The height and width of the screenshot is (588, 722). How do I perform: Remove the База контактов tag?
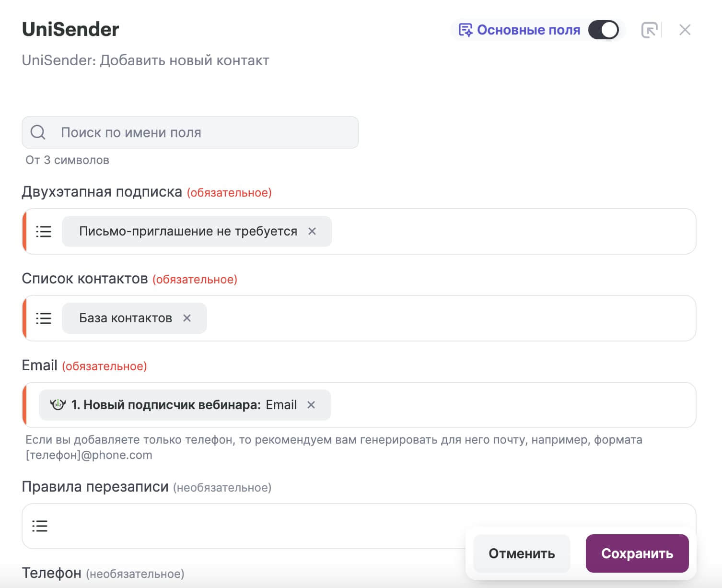[x=187, y=318]
